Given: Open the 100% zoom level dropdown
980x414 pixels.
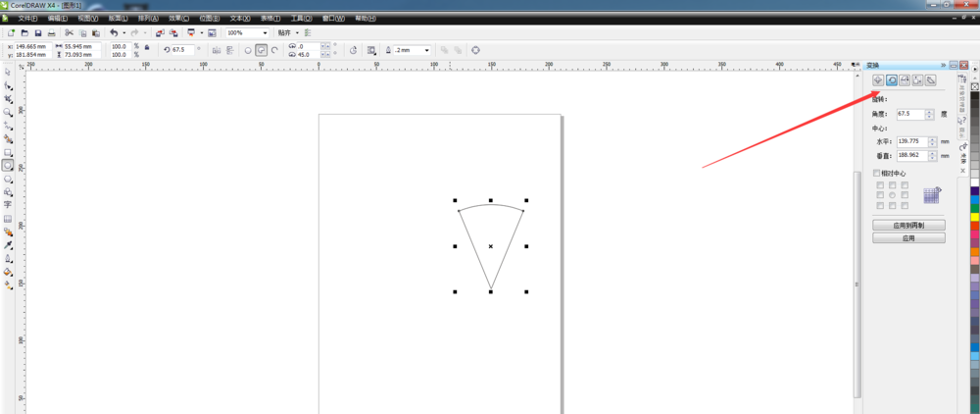Looking at the screenshot, I should 263,33.
